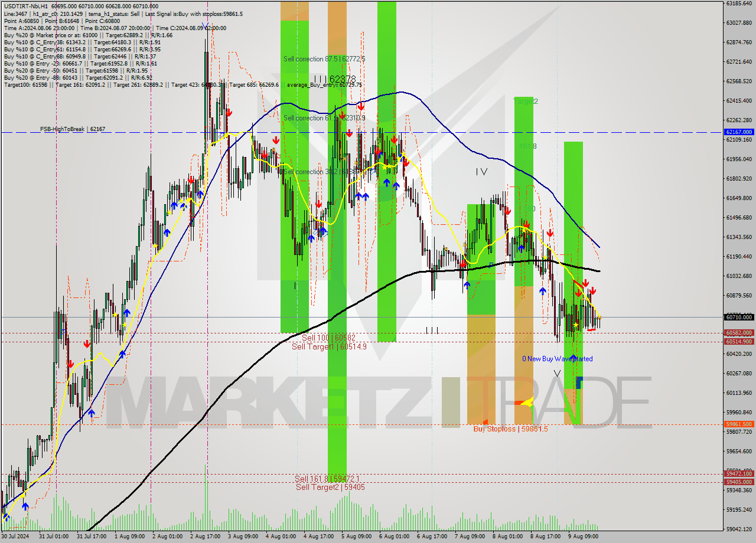Screen dimensions: 756x543
Task: Click the red 59405.000 price tag
Action: click(739, 482)
